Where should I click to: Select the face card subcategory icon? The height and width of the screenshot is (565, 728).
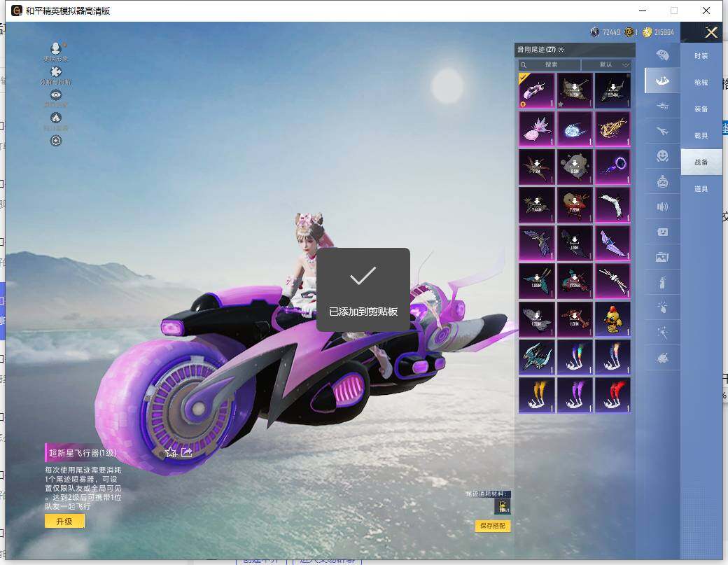[662, 232]
